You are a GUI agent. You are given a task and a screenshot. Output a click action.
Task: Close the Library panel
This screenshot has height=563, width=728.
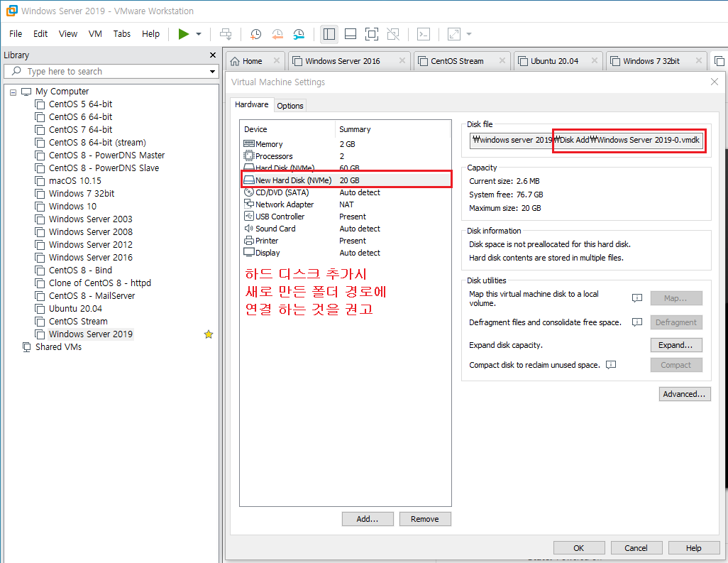click(x=213, y=55)
